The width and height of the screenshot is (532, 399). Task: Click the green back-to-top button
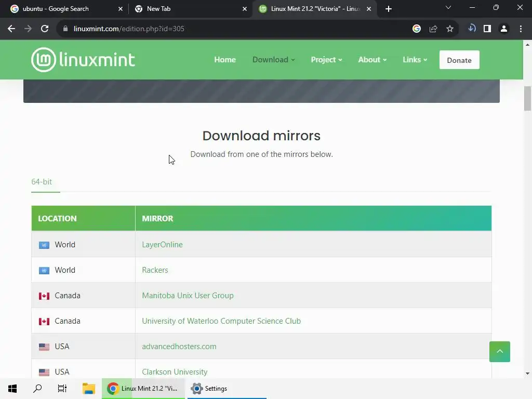coord(499,352)
